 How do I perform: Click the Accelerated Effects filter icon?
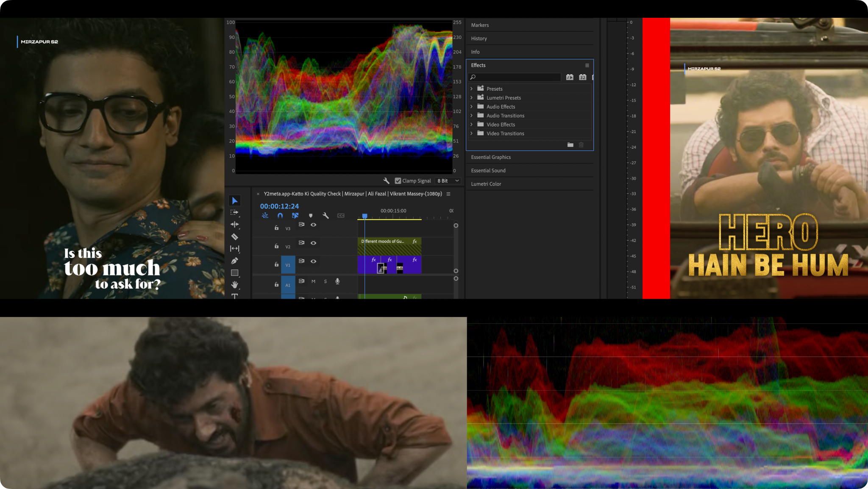pyautogui.click(x=570, y=77)
